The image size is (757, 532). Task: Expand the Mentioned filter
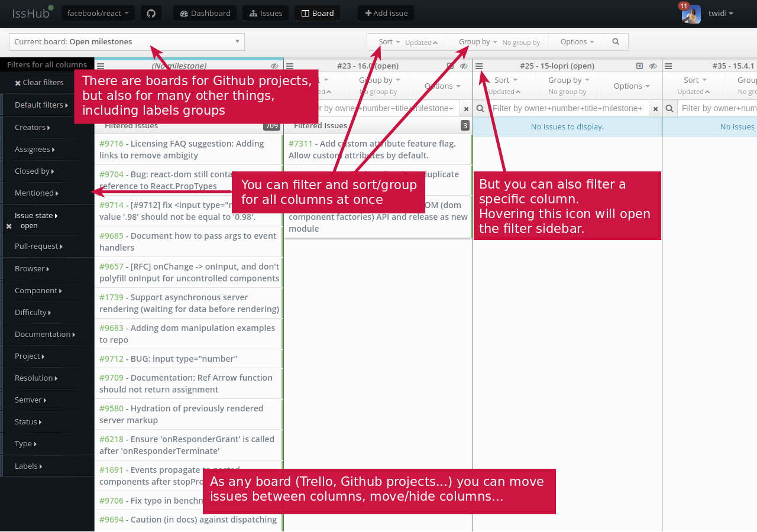[x=37, y=193]
